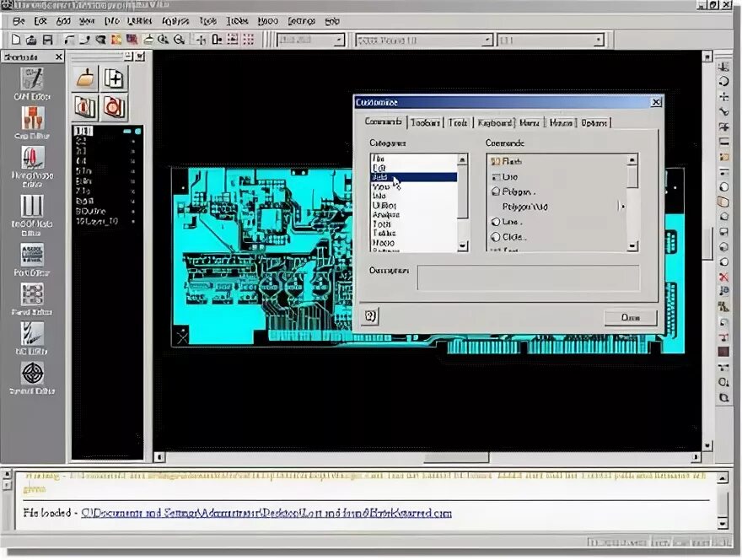Click Categories list scroll up arrow
Screen dimensions: 742x560
click(x=463, y=160)
